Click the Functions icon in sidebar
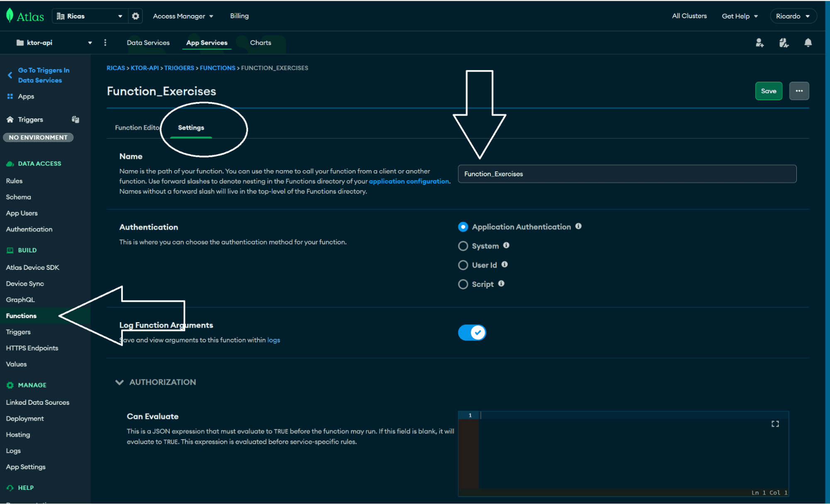Screen dimensions: 830x504 [x=21, y=316]
